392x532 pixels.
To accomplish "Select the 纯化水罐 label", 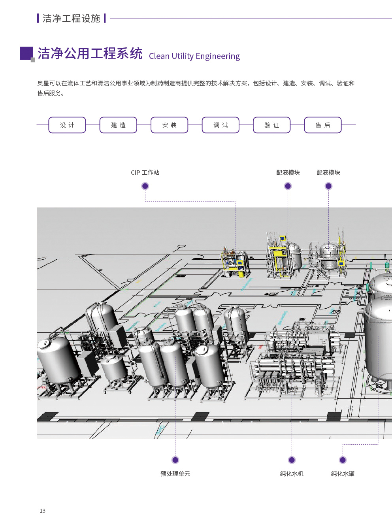I will click(343, 474).
